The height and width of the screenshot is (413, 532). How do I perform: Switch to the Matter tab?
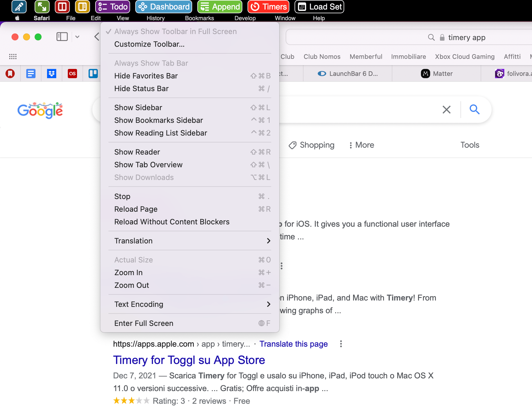(437, 74)
